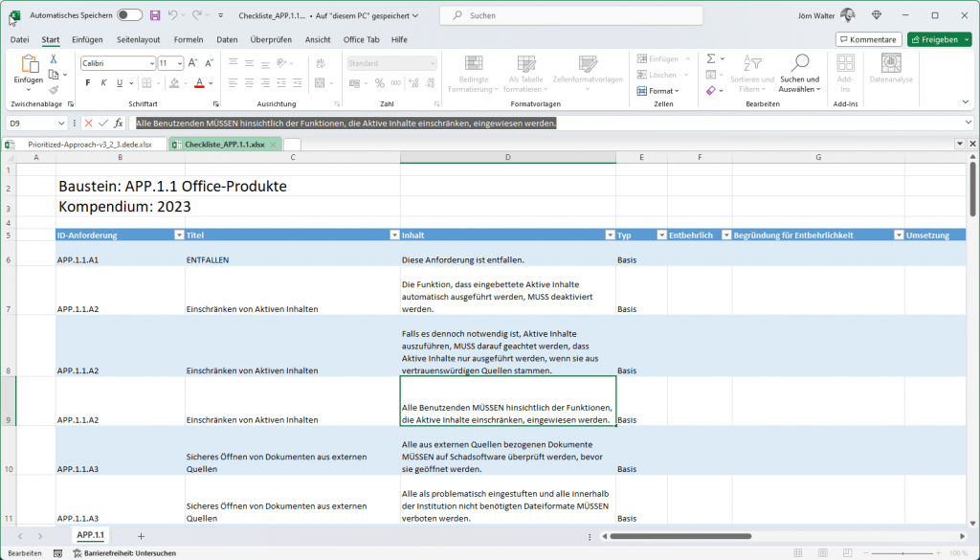
Task: Apply Kursiv (italic) formatting
Action: pos(103,82)
